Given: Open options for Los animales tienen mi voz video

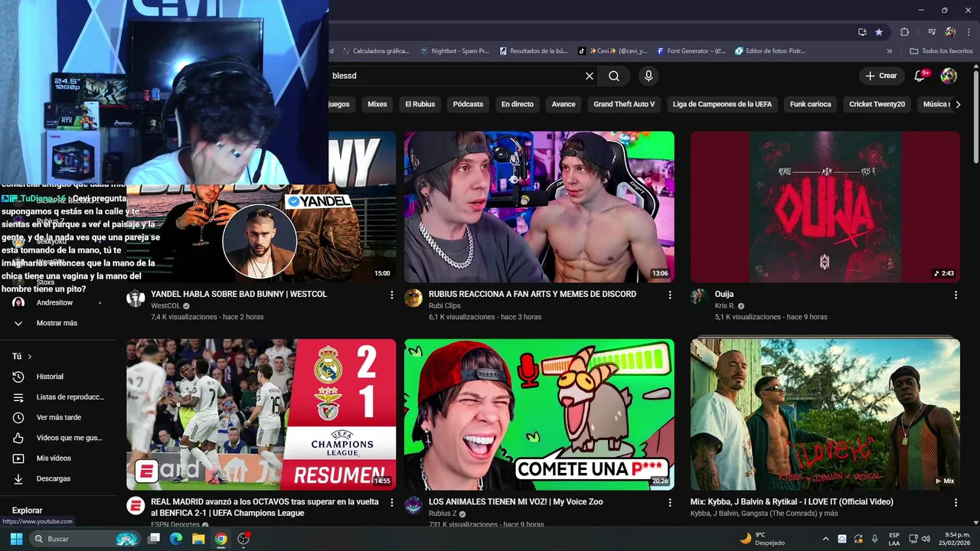Looking at the screenshot, I should 670,503.
